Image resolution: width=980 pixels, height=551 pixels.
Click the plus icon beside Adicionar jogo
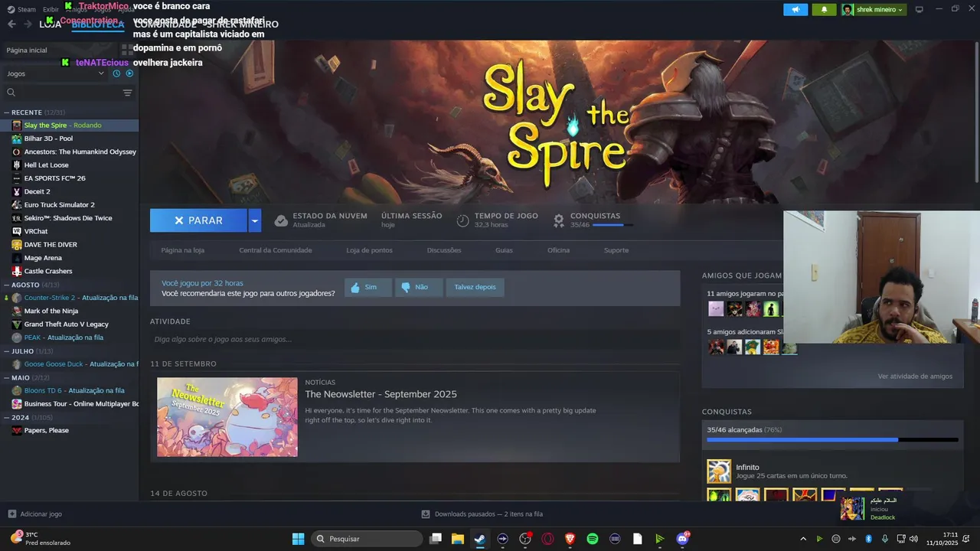11,514
